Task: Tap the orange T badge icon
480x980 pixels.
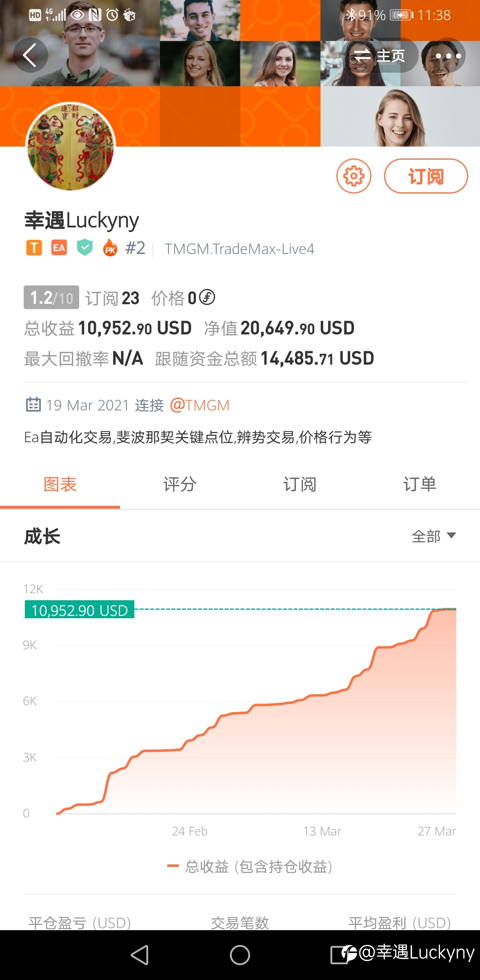Action: click(x=34, y=248)
